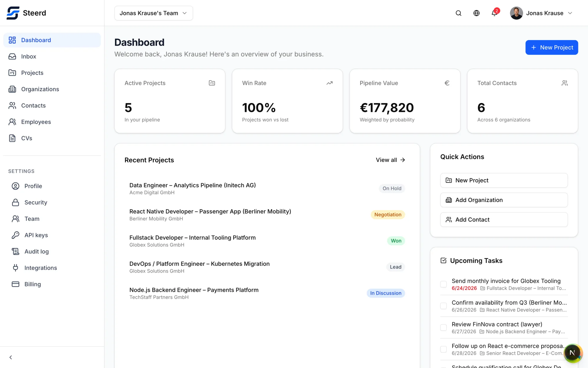This screenshot has width=588, height=368.
Task: Click Jonas Krause avatar photo
Action: pyautogui.click(x=516, y=13)
